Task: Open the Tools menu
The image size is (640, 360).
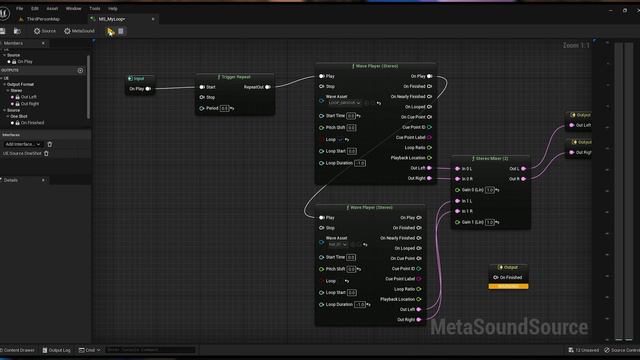Action: click(95, 9)
